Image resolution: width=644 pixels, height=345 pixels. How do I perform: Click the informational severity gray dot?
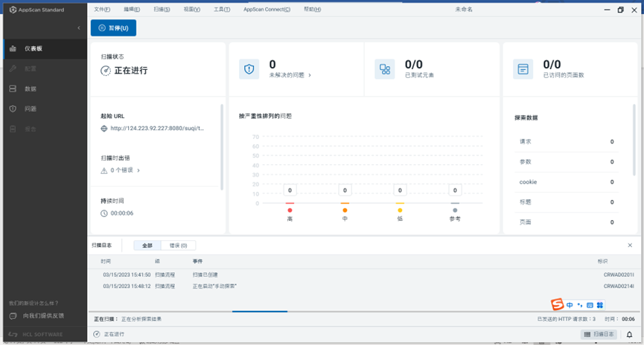click(455, 210)
